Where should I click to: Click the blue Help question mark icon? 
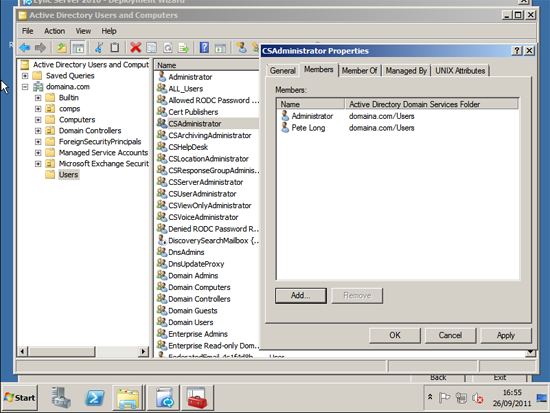204,47
